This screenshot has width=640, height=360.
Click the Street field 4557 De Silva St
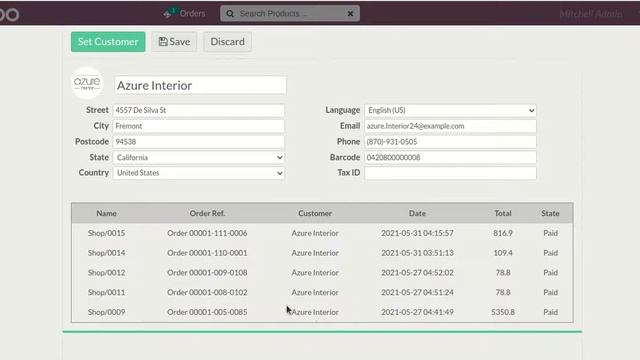click(199, 110)
